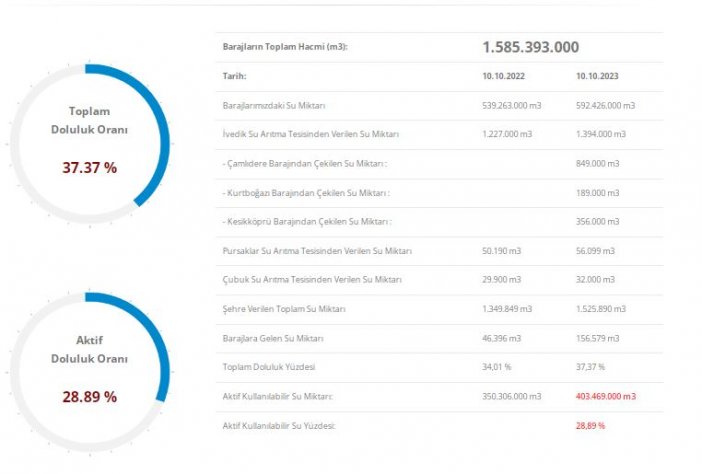Click the red 28,89 % table value
Viewport: 702px width, 474px height.
pyautogui.click(x=590, y=425)
